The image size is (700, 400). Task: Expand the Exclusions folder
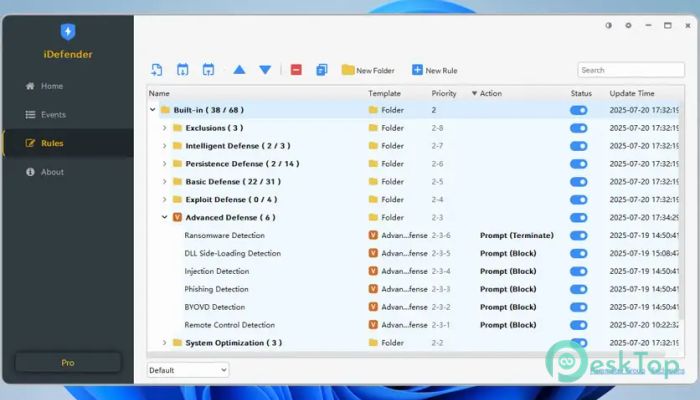point(164,128)
